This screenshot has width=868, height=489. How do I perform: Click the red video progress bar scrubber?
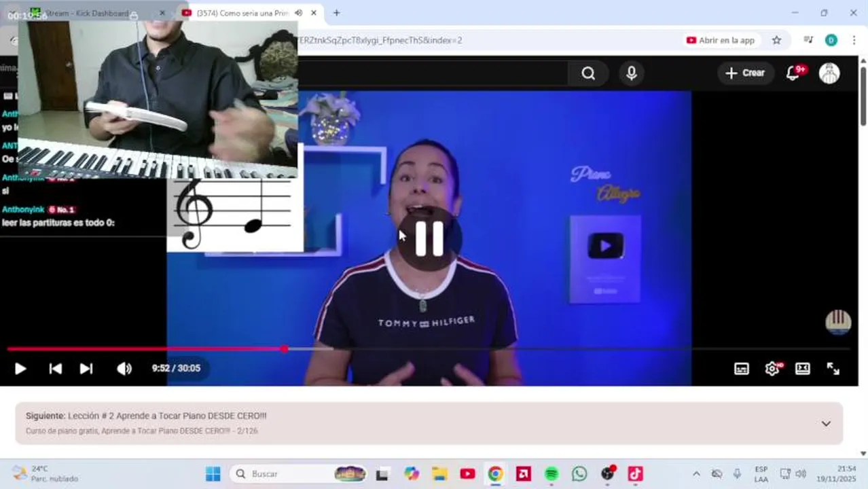pyautogui.click(x=284, y=348)
